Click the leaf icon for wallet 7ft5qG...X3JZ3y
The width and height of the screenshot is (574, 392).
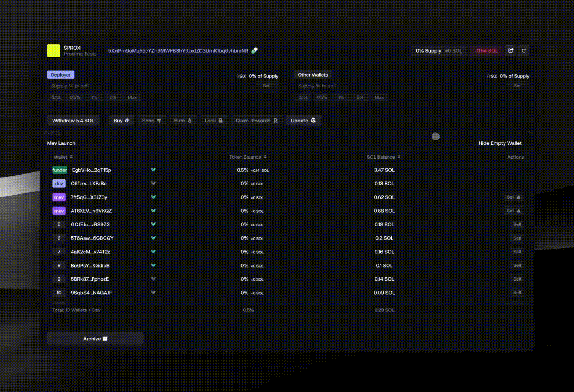[x=154, y=197]
